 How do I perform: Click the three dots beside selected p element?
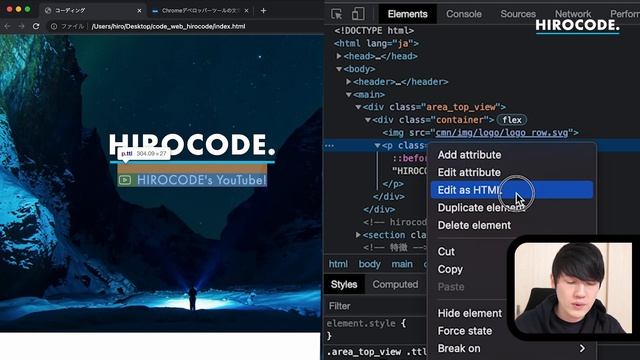point(329,146)
